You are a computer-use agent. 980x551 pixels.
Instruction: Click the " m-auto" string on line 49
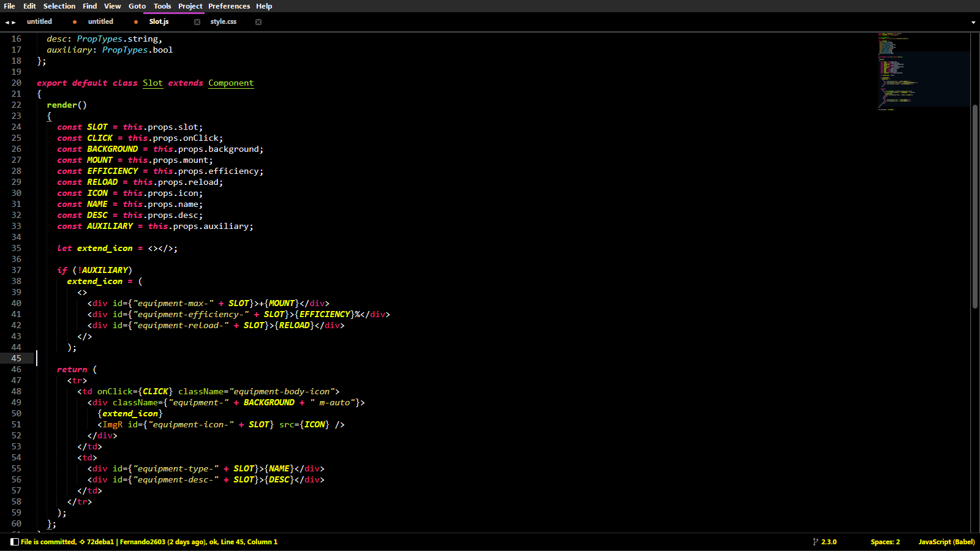pyautogui.click(x=333, y=402)
